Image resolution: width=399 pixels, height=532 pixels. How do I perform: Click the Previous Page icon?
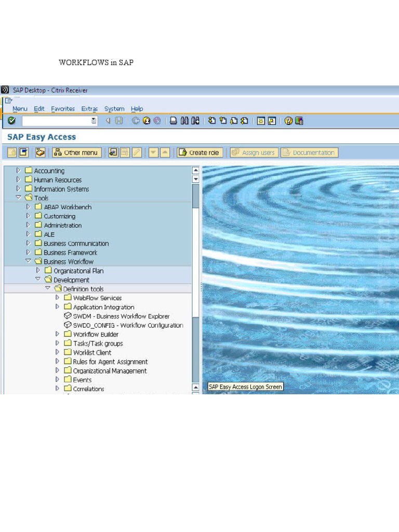pyautogui.click(x=223, y=121)
